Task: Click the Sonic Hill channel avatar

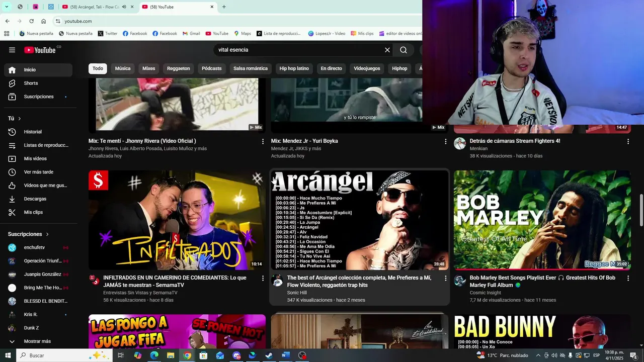Action: [277, 281]
